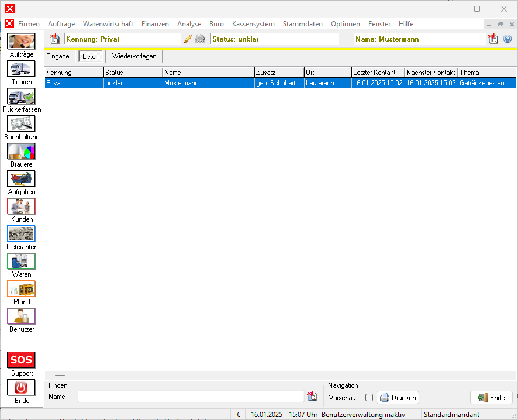518x420 pixels.
Task: Open Kunden from the sidebar
Action: [x=21, y=206]
